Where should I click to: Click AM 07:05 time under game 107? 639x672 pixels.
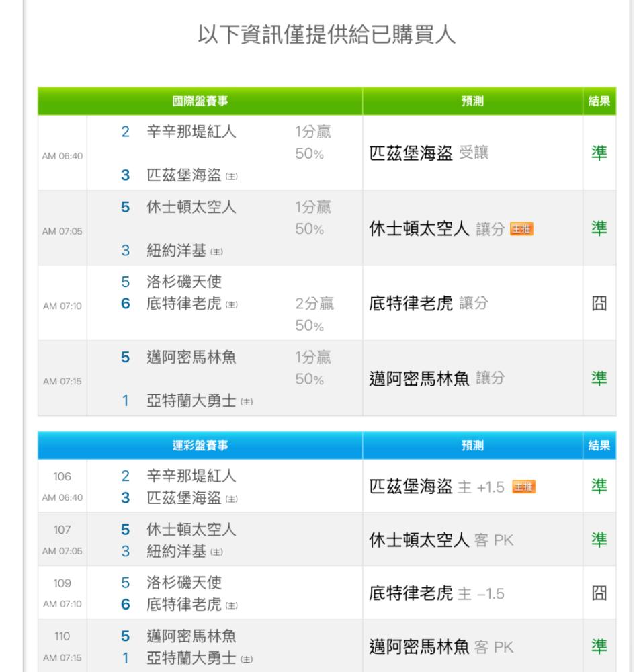click(62, 551)
